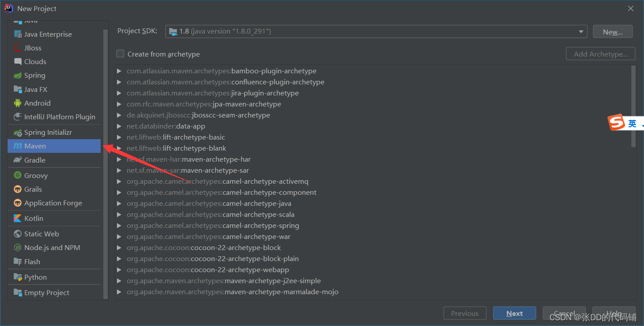The width and height of the screenshot is (644, 326).
Task: Expand cocoon-22-archetype-webapp node
Action: point(119,269)
